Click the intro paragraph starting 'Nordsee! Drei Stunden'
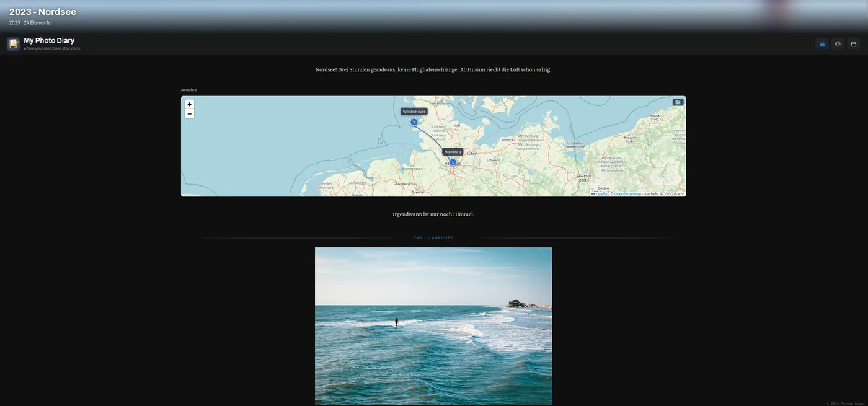This screenshot has height=406, width=868. click(x=433, y=69)
